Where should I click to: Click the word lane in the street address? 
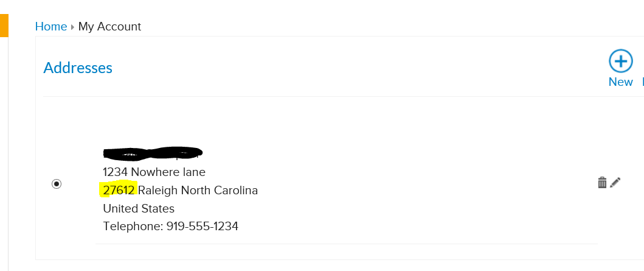195,172
